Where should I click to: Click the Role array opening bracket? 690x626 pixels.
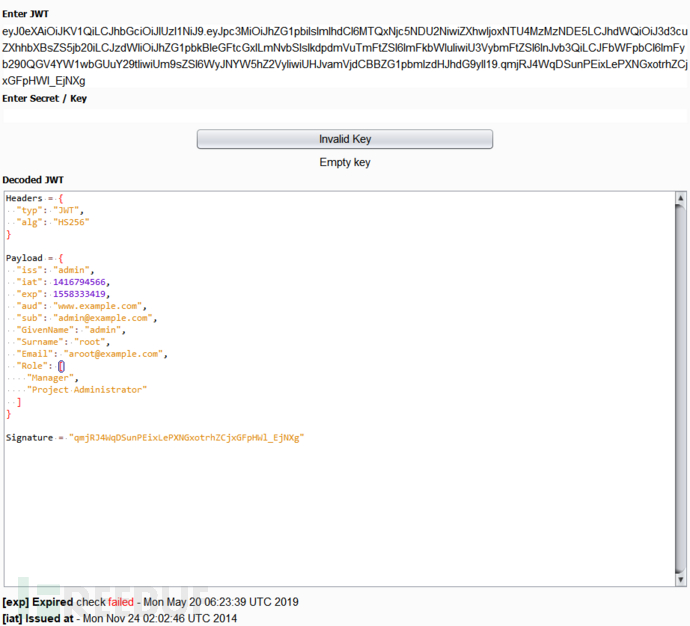[x=61, y=366]
